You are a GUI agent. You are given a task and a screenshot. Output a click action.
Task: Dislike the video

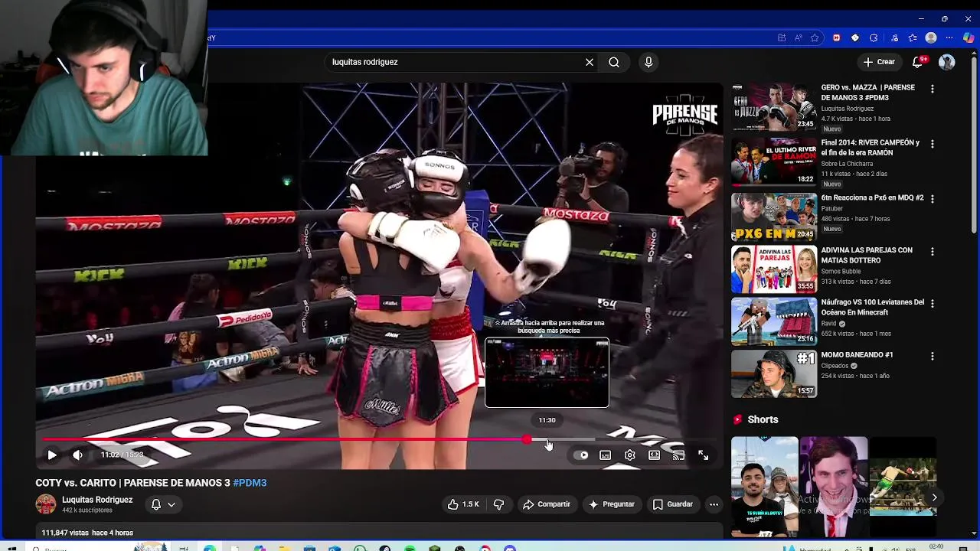point(498,504)
